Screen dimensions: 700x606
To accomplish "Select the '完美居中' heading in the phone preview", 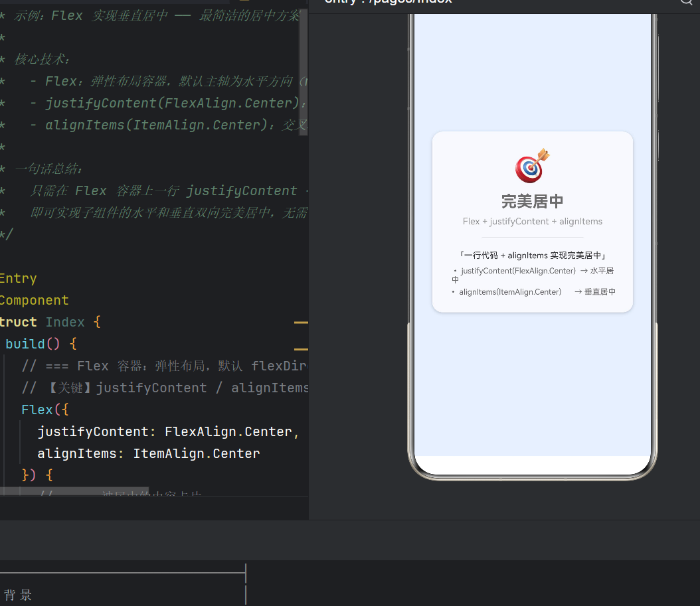I will (x=532, y=201).
